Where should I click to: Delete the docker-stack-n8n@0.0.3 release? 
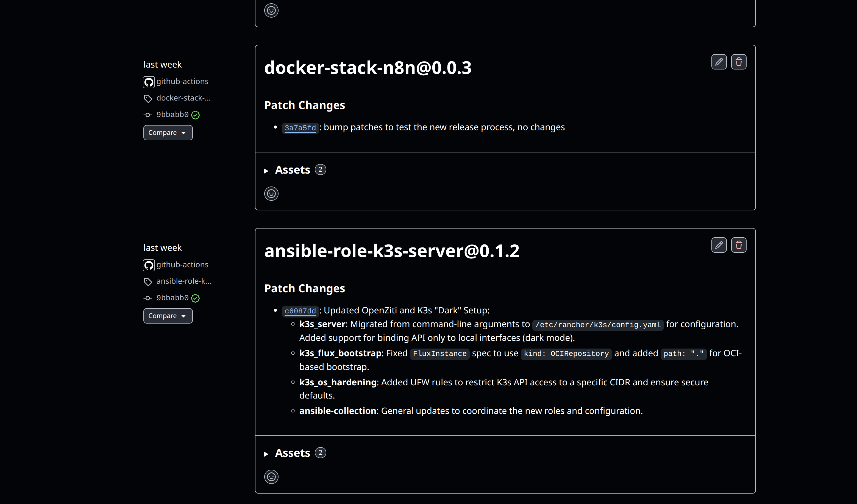point(739,62)
